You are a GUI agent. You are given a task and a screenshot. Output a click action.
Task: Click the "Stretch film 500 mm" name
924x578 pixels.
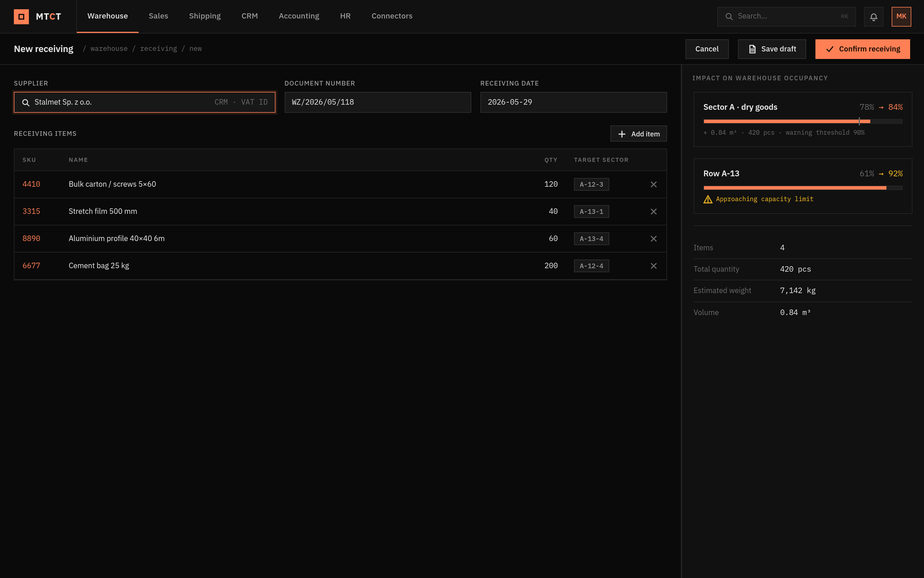[103, 211]
